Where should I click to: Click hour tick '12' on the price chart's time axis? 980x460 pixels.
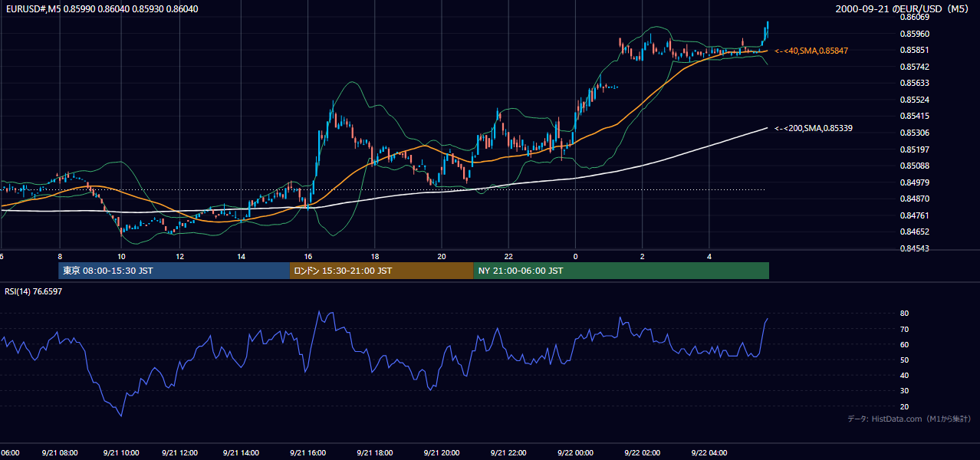point(181,256)
